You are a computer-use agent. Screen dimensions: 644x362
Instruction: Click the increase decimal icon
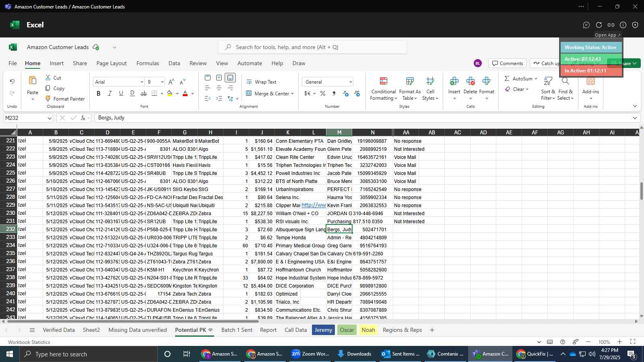coord(346,93)
